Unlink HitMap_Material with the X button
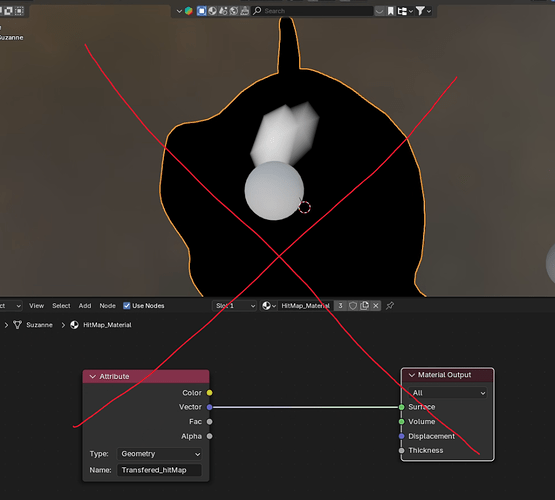555x500 pixels. (376, 306)
